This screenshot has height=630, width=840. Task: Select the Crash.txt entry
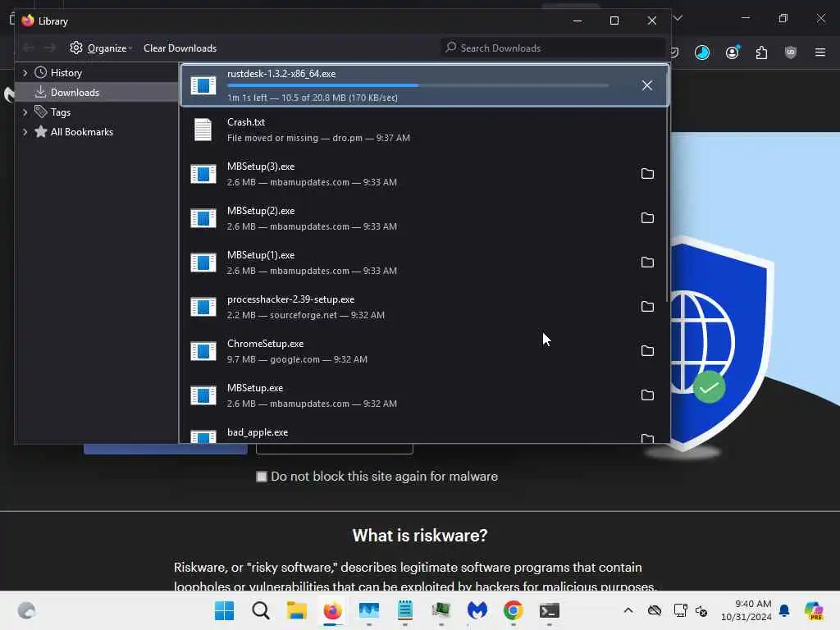tap(424, 130)
